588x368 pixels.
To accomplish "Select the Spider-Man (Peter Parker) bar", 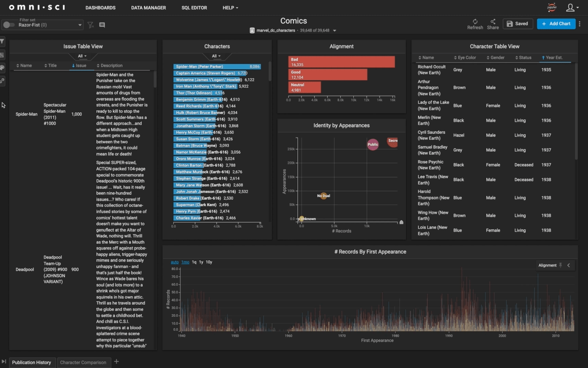I will [217, 66].
